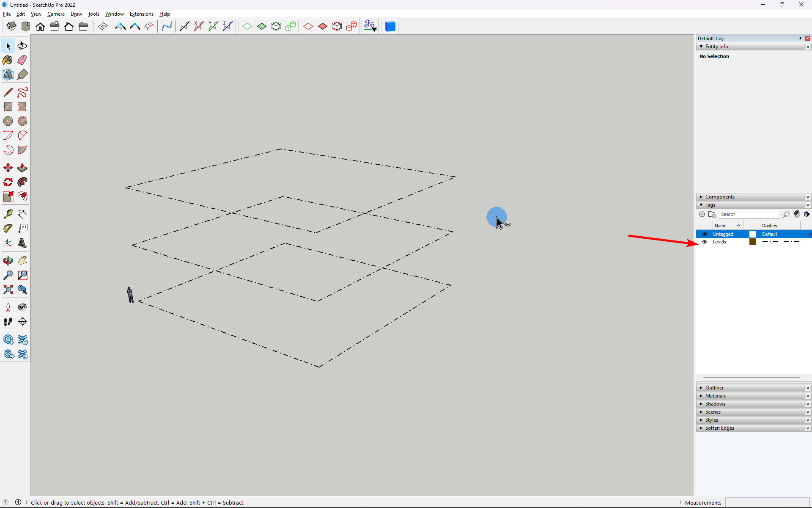Select the Paint Bucket tool
The height and width of the screenshot is (508, 812).
[x=8, y=60]
